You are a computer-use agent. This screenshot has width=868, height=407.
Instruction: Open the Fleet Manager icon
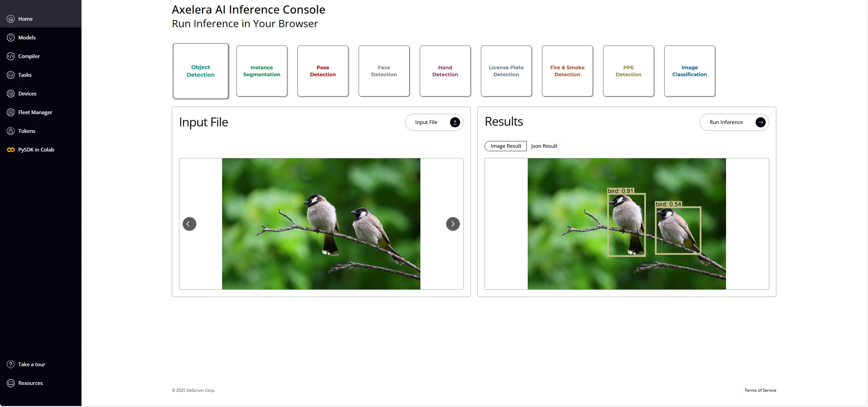tap(11, 112)
